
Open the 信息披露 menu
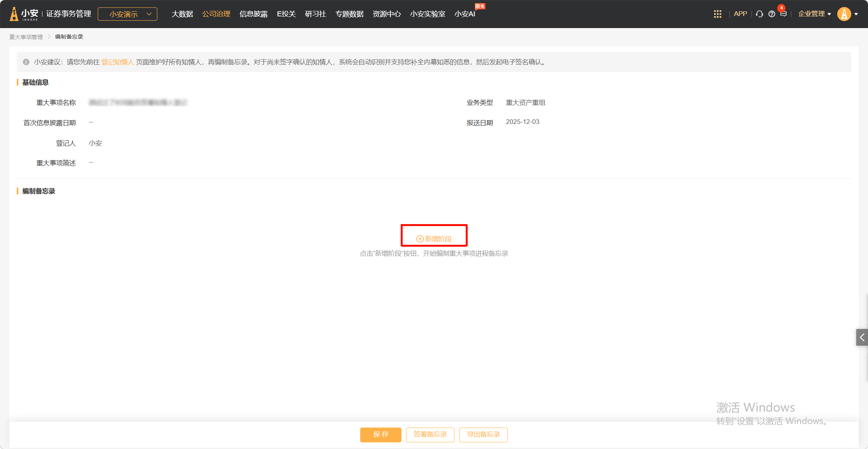coord(254,14)
